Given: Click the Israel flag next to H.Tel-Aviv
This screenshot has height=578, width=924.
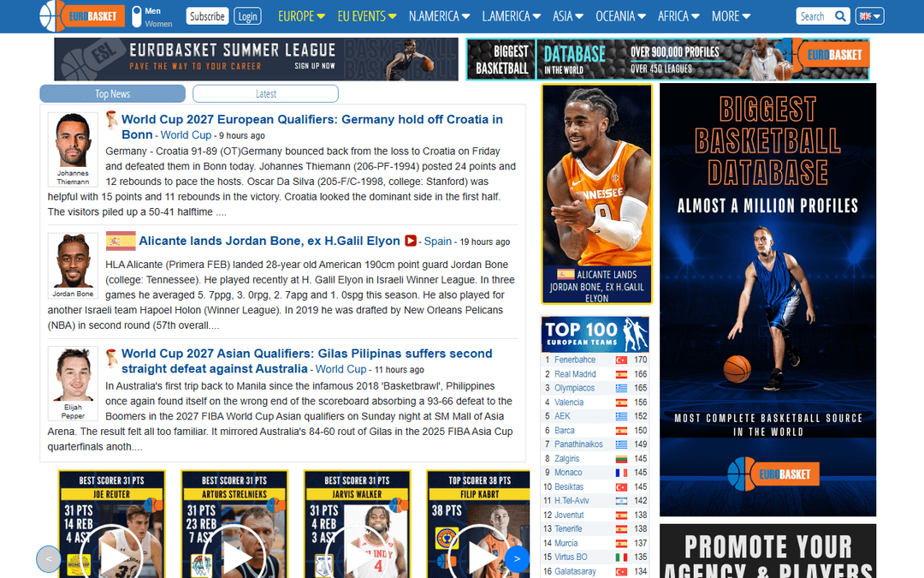Looking at the screenshot, I should coord(621,501).
